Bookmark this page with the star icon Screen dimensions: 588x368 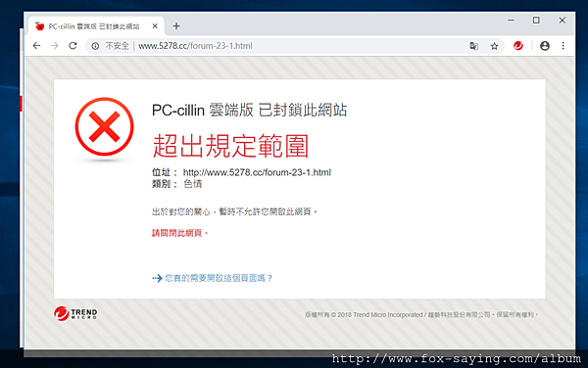[494, 46]
